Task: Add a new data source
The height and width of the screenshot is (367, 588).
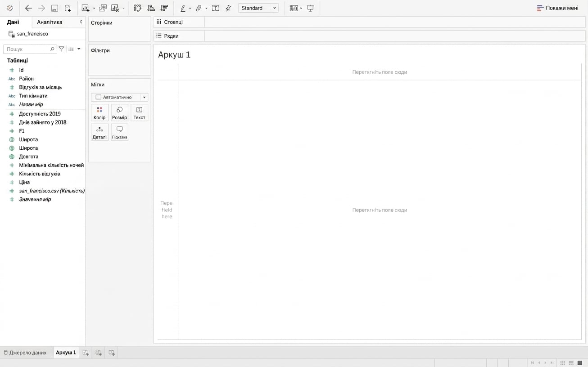Action: tap(68, 8)
